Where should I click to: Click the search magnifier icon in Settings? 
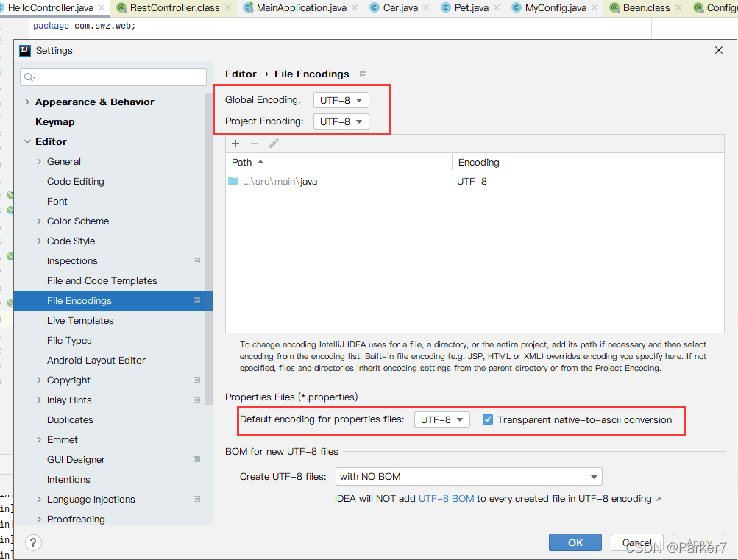click(29, 77)
